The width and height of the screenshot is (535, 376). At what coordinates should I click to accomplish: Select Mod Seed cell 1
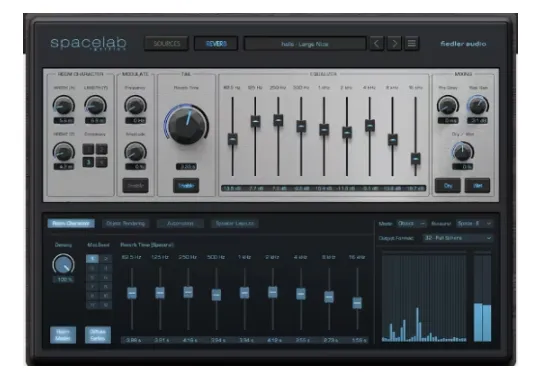tap(92, 259)
